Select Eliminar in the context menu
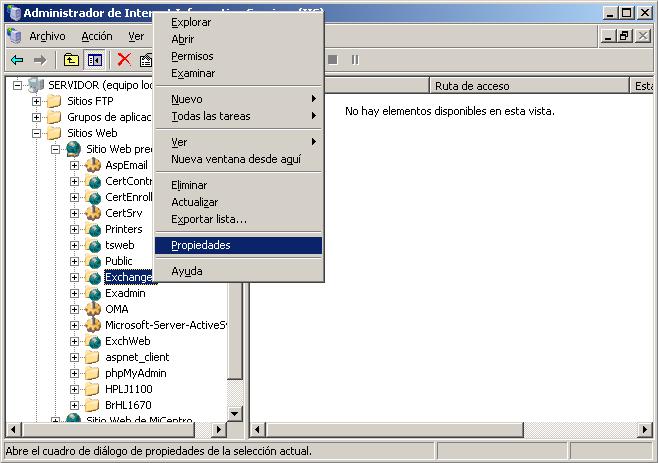The height and width of the screenshot is (463, 658). click(189, 185)
